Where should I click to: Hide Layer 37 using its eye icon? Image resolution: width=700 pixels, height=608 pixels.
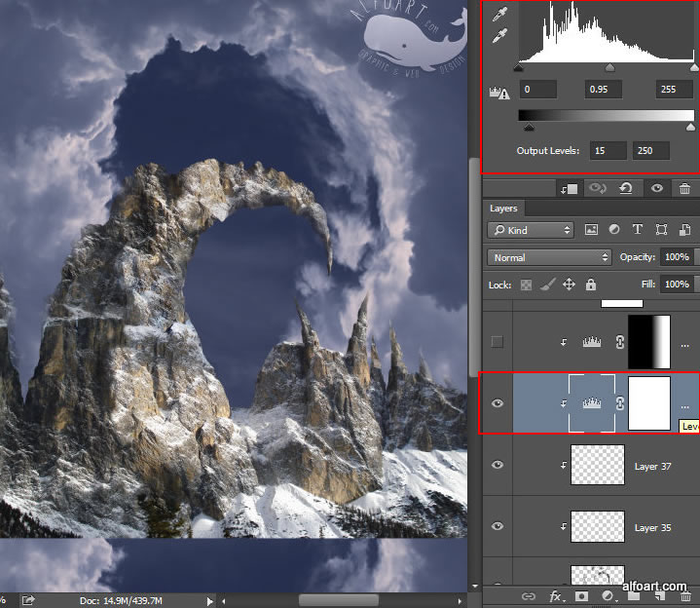pos(498,466)
